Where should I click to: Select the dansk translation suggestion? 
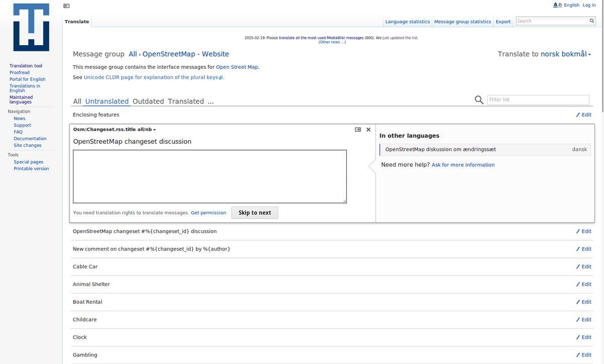point(485,149)
